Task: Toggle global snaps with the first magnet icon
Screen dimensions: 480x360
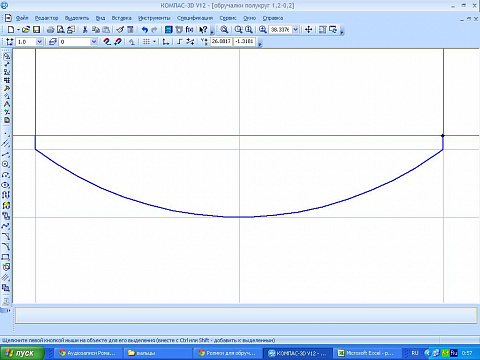Action: pos(107,42)
